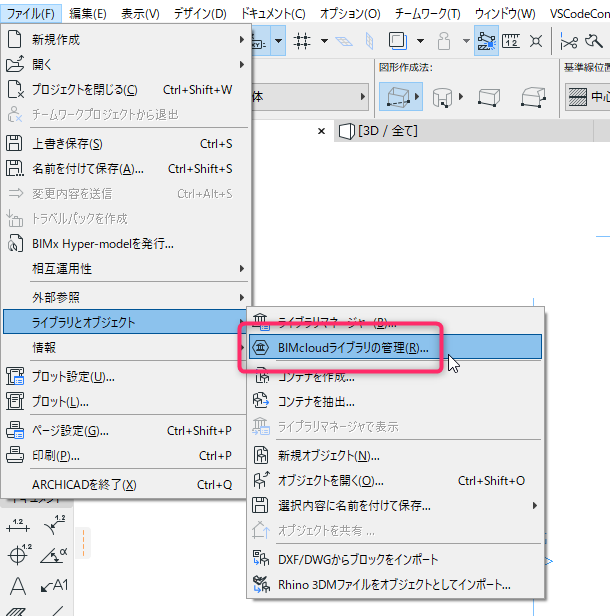Screen dimensions: 610x616
Task: Choose 新規オブジェクト(N)...
Action: [x=396, y=456]
